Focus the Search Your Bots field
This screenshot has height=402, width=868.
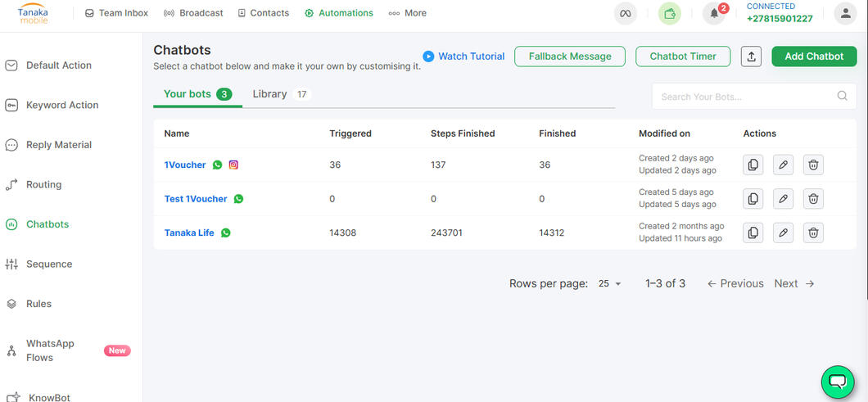point(754,97)
